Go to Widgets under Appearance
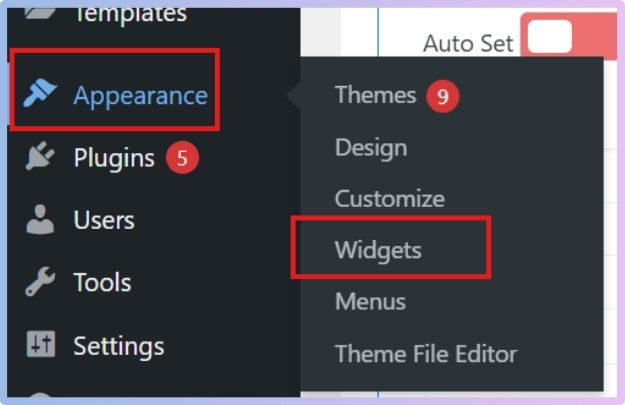625x405 pixels. pos(378,250)
